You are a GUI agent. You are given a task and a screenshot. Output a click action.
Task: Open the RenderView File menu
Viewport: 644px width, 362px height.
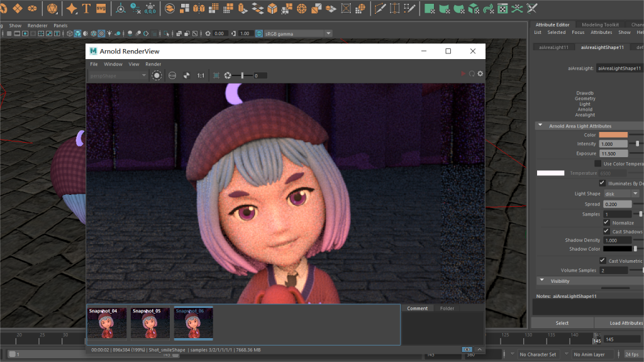pos(94,64)
